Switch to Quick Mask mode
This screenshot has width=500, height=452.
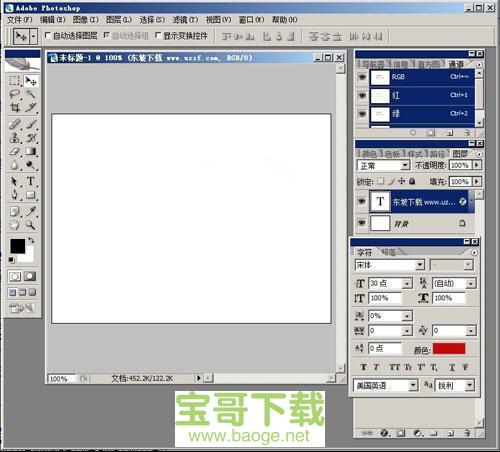click(x=30, y=276)
